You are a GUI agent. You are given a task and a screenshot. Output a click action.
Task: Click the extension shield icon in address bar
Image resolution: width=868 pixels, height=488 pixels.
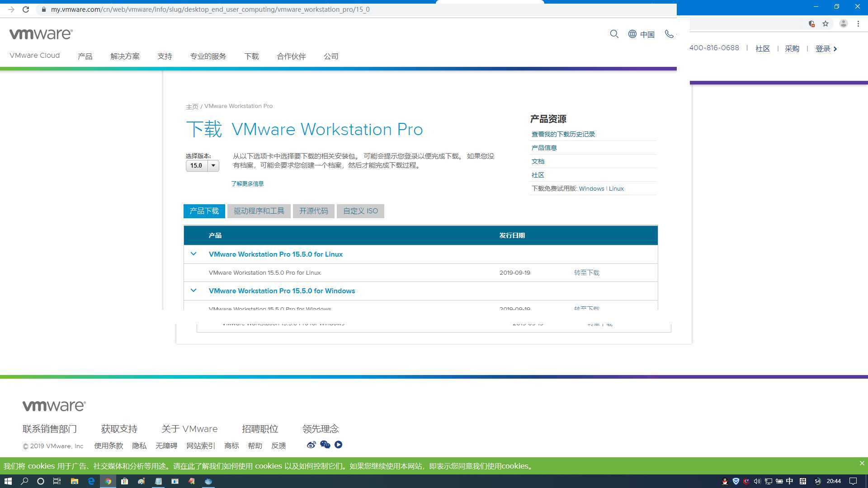(811, 23)
